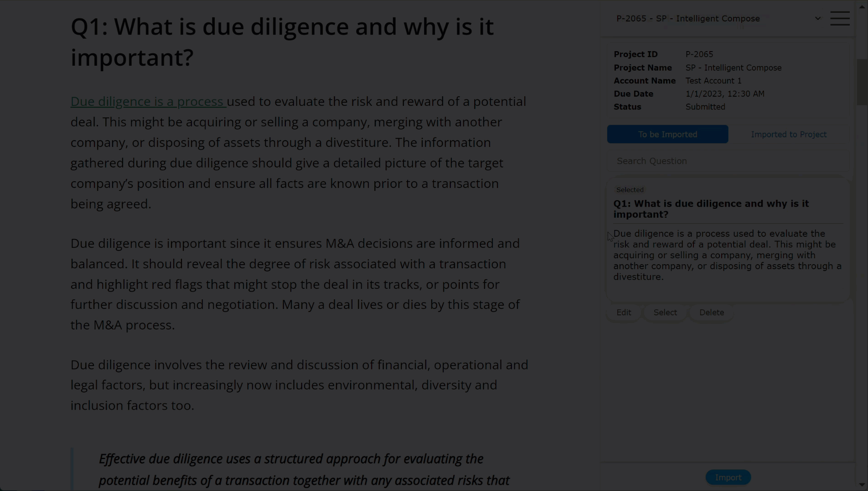Viewport: 868px width, 491px height.
Task: Click the paragraph starting 'Due diligence involves'
Action: click(299, 385)
